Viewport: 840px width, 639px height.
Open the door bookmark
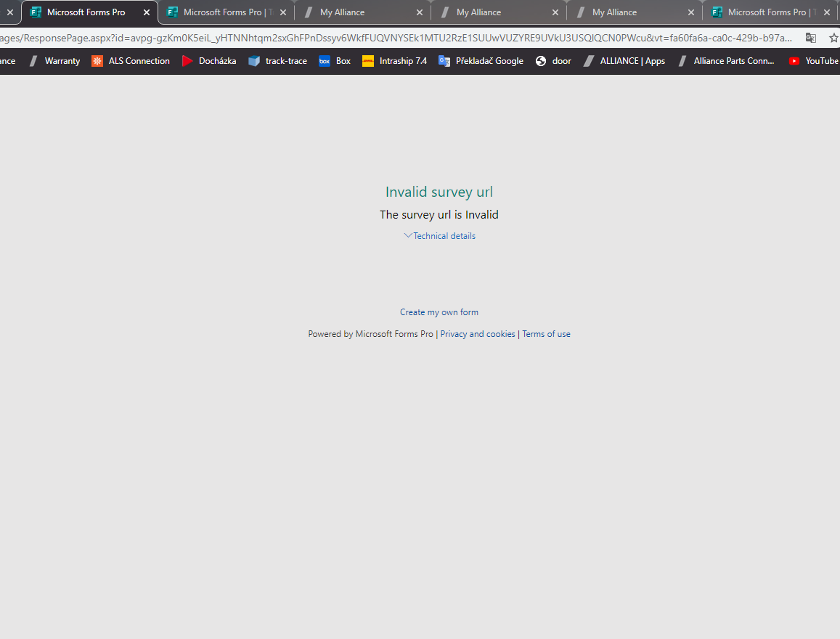click(553, 61)
